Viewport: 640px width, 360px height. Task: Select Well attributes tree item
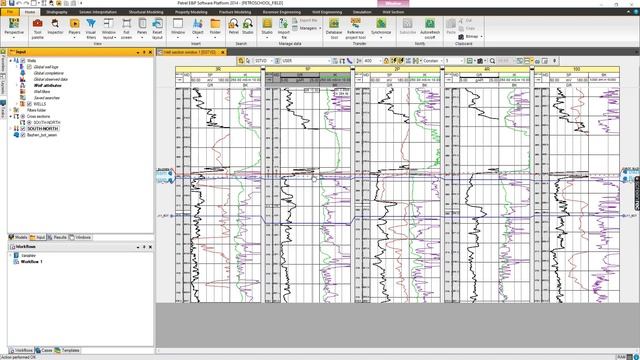pos(47,86)
